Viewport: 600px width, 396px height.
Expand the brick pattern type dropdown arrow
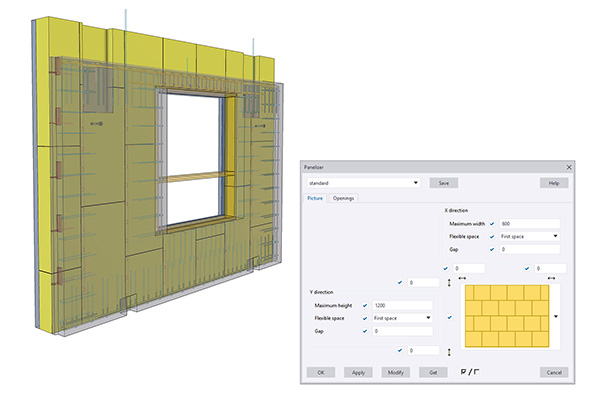pyautogui.click(x=556, y=316)
